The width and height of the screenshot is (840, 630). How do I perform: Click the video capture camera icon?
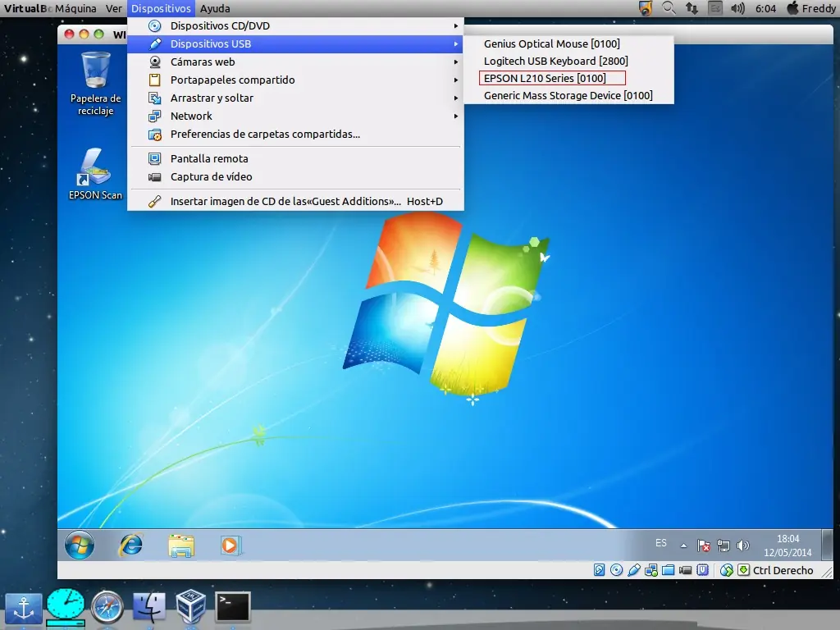coord(155,177)
